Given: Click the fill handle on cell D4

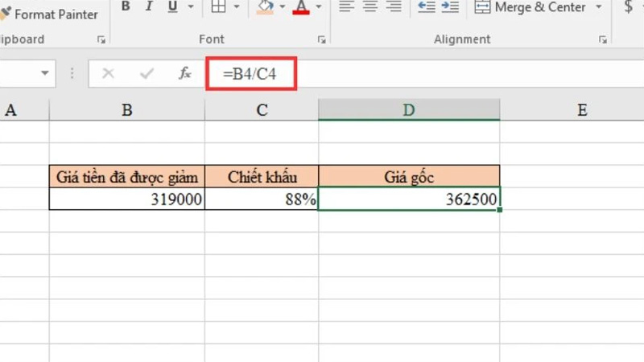Looking at the screenshot, I should (x=499, y=210).
